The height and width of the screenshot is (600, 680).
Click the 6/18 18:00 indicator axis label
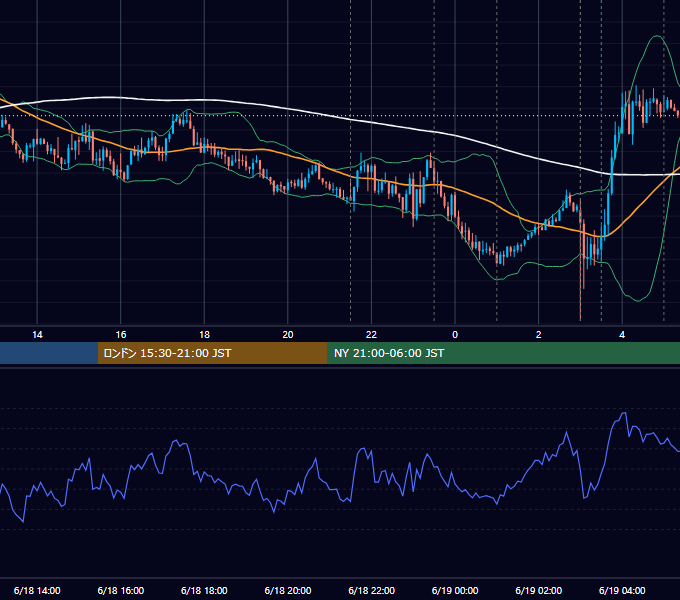pos(204,590)
